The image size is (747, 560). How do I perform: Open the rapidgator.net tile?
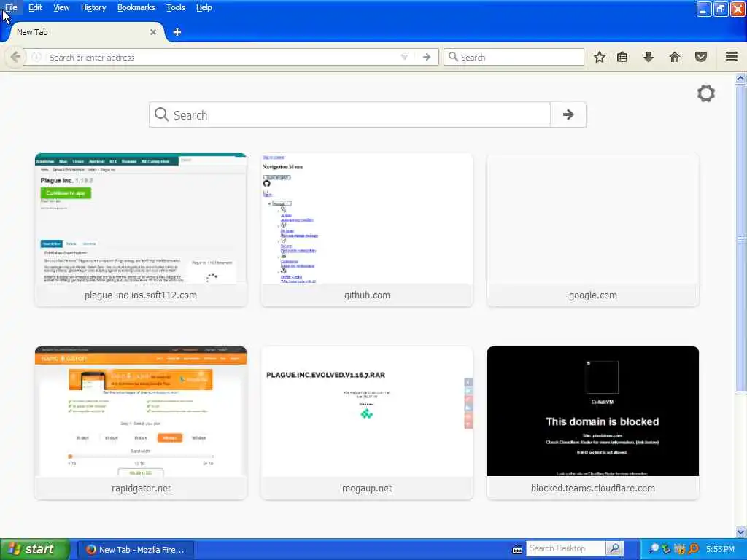[141, 423]
